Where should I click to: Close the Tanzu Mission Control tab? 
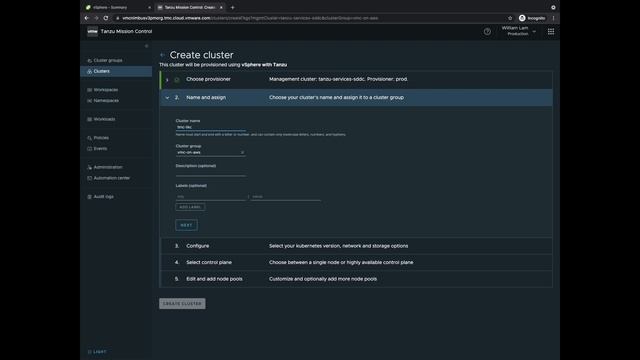[x=221, y=7]
